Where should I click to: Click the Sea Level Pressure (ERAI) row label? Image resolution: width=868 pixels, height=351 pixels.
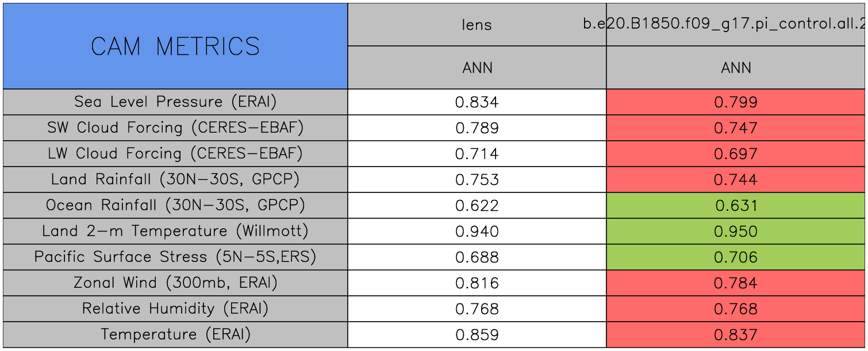[175, 102]
